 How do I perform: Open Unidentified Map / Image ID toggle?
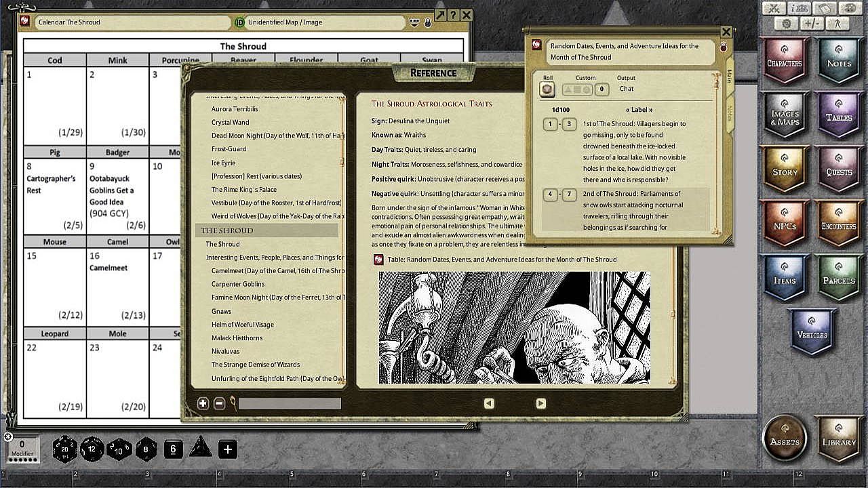(x=239, y=22)
